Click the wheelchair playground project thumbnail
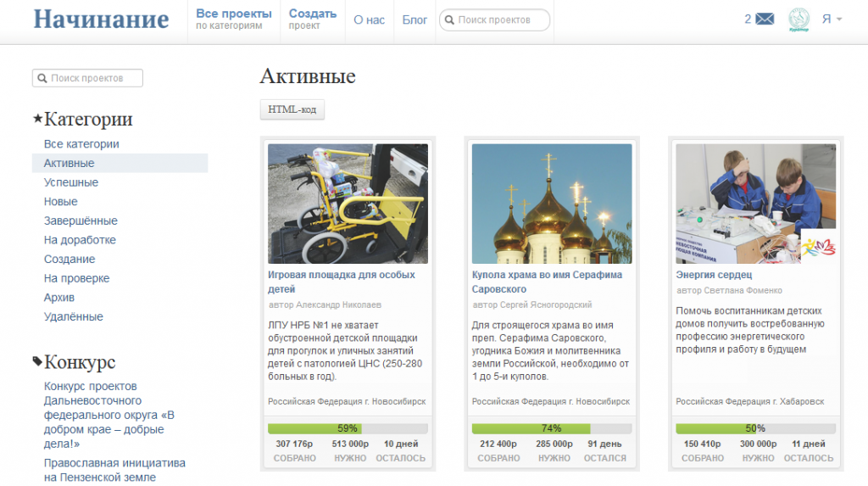 coord(348,204)
